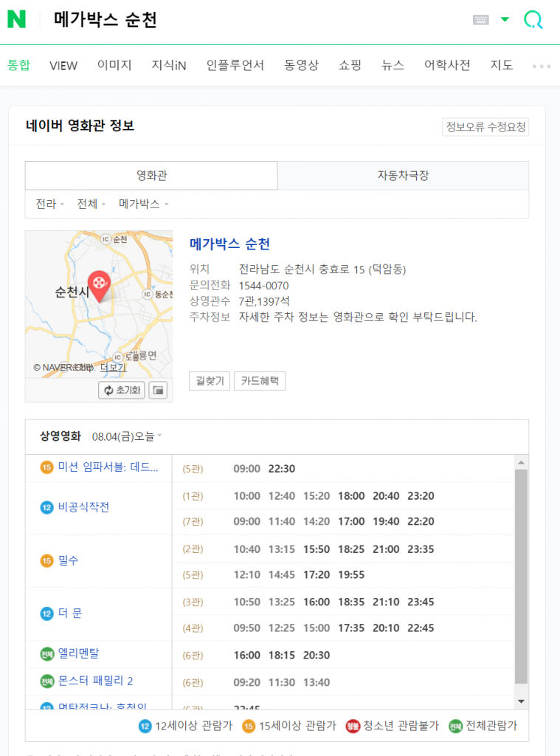Select the 22:30 showtime for 미션 임파서블
The image size is (560, 756).
coord(281,469)
